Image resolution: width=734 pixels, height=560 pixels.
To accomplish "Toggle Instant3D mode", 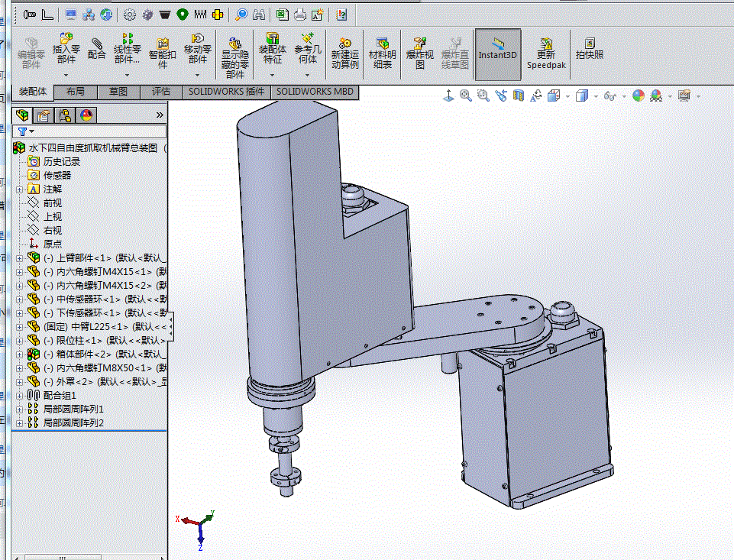I will [x=497, y=54].
